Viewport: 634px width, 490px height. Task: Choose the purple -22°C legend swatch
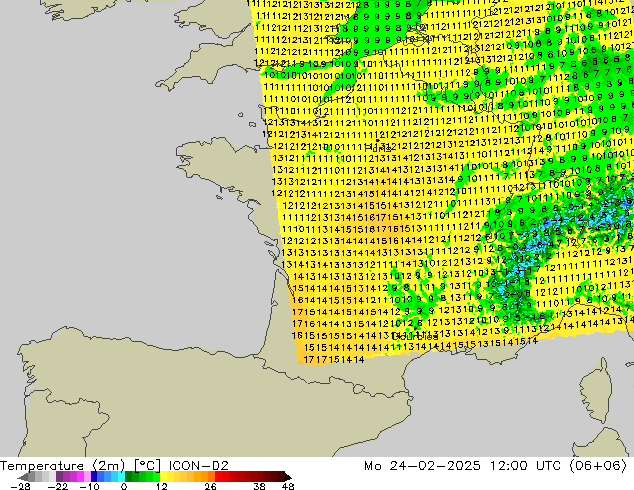pos(59,477)
